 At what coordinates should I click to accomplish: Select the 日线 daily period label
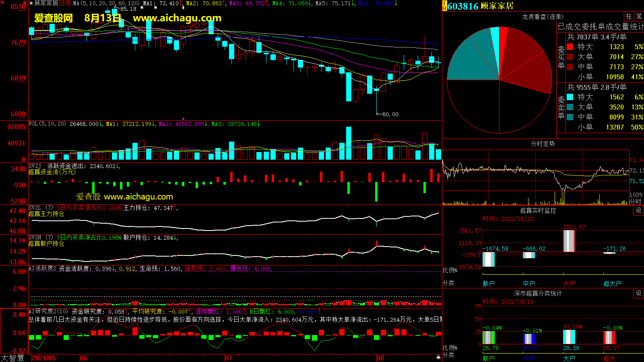[x=65, y=3]
